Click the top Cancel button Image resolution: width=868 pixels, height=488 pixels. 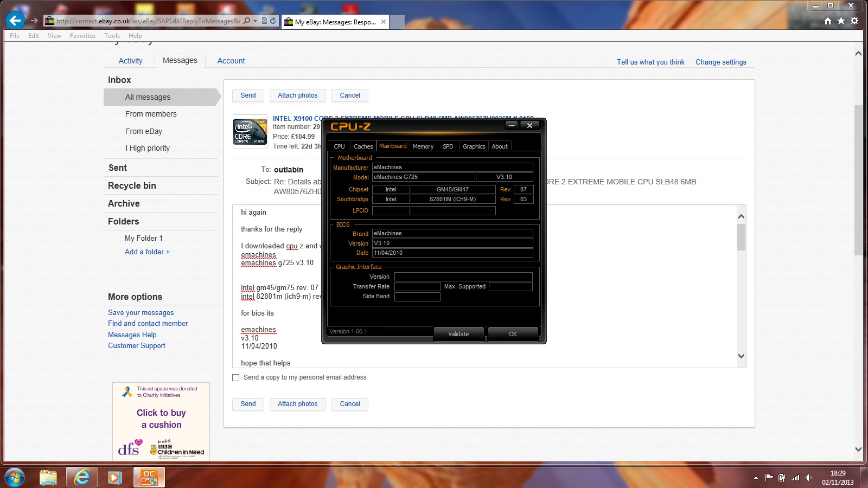click(x=350, y=95)
